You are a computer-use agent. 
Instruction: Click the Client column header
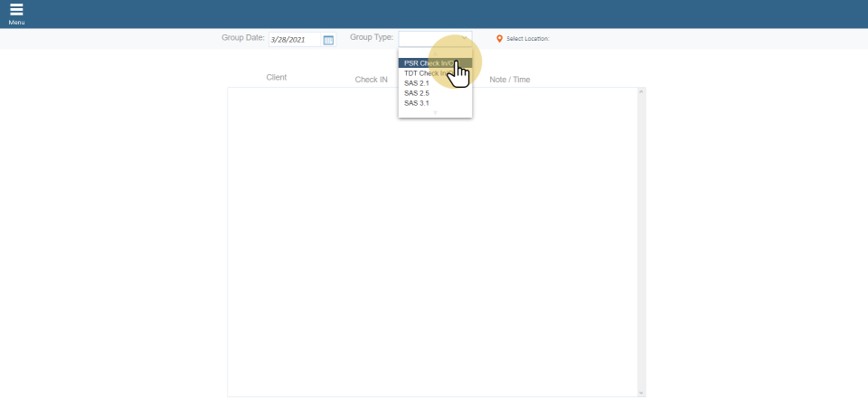coord(277,78)
